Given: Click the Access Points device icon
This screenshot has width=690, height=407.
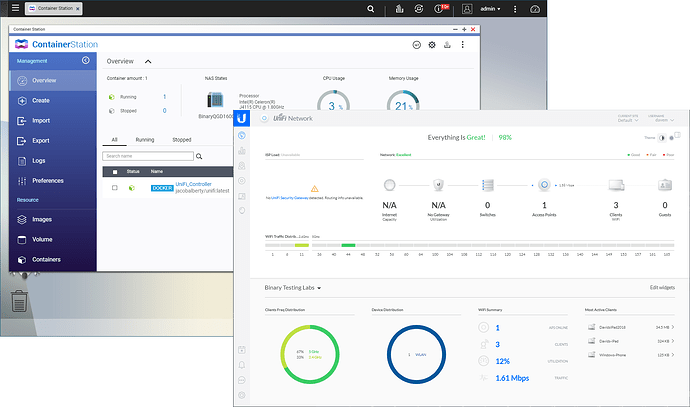Looking at the screenshot, I should point(544,185).
